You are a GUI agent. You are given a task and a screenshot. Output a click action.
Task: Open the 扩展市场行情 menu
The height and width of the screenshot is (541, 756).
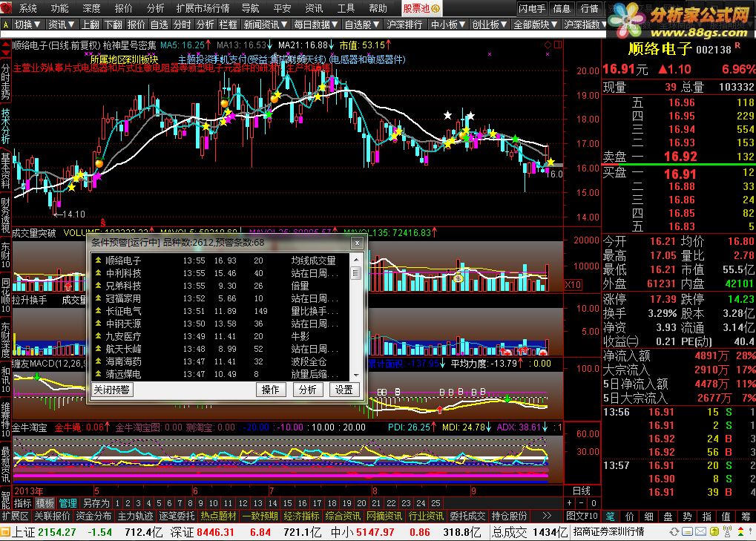pyautogui.click(x=203, y=8)
